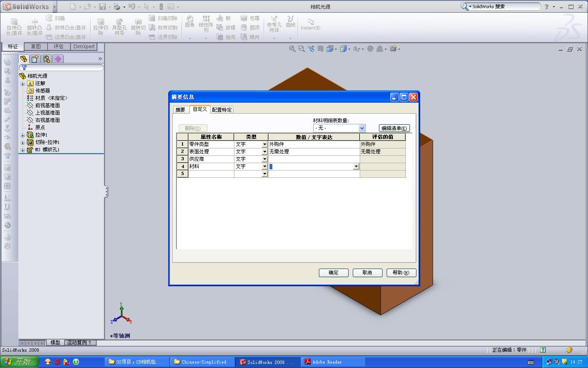Click the Instant3D tool
Viewport: 588px width, 368px height.
click(x=310, y=24)
